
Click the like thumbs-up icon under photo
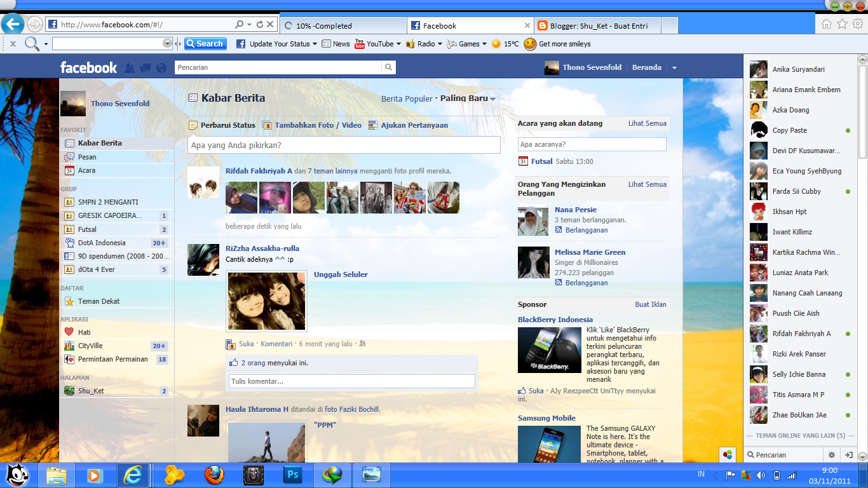pyautogui.click(x=232, y=363)
